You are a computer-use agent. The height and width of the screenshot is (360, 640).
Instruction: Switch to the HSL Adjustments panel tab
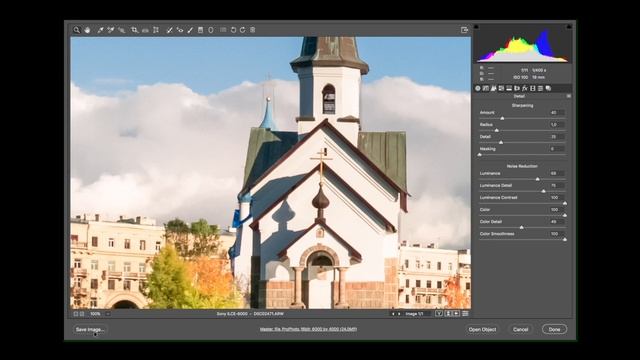click(501, 88)
